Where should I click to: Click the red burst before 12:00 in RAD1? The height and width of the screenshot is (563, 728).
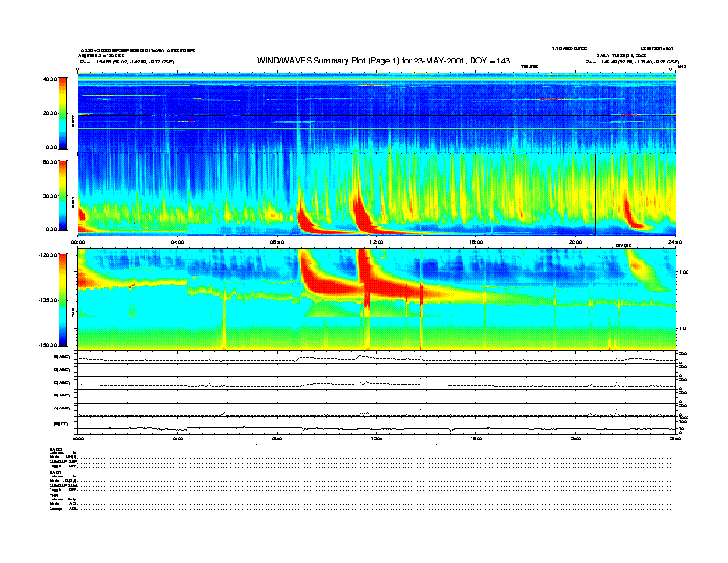pyautogui.click(x=361, y=212)
